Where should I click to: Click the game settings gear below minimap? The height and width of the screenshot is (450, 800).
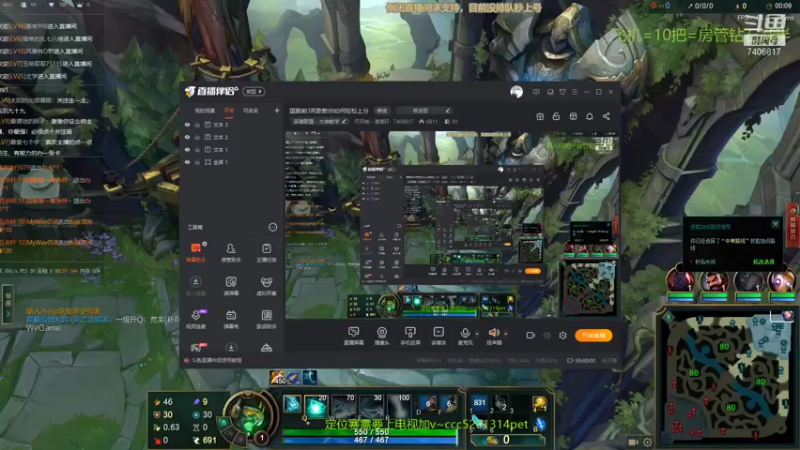tap(647, 442)
